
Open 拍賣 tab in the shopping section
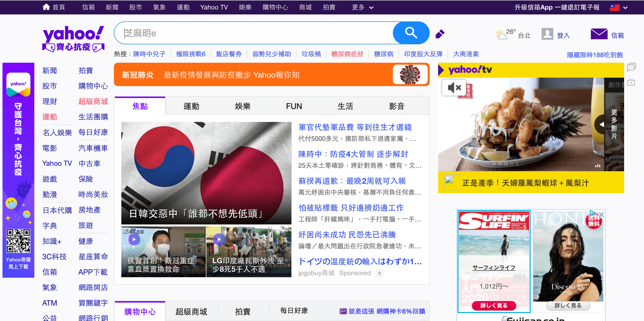pos(242,312)
